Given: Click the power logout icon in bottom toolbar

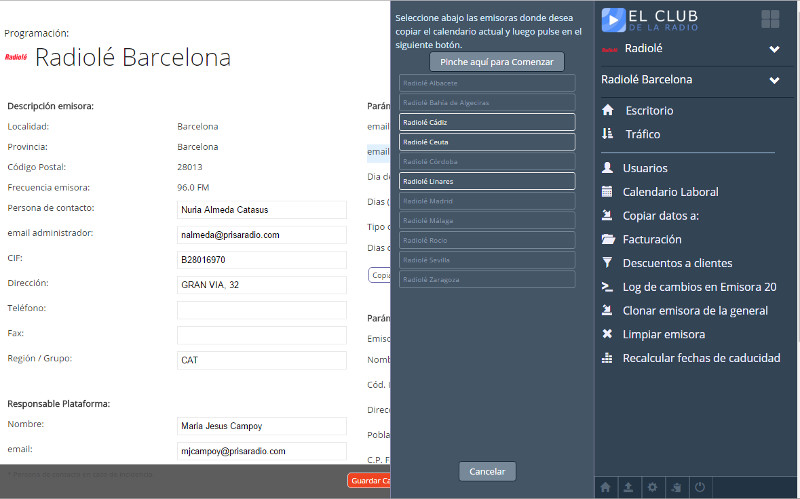Looking at the screenshot, I should tap(700, 487).
